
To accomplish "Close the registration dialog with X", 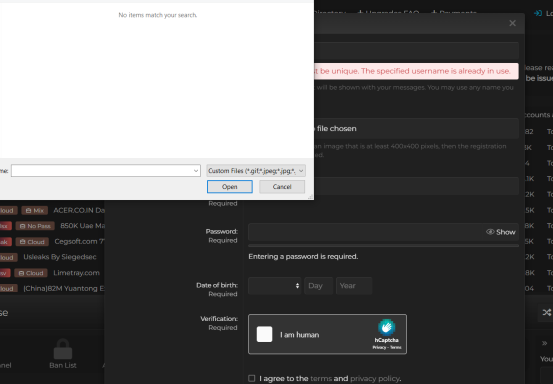I will pyautogui.click(x=512, y=23).
